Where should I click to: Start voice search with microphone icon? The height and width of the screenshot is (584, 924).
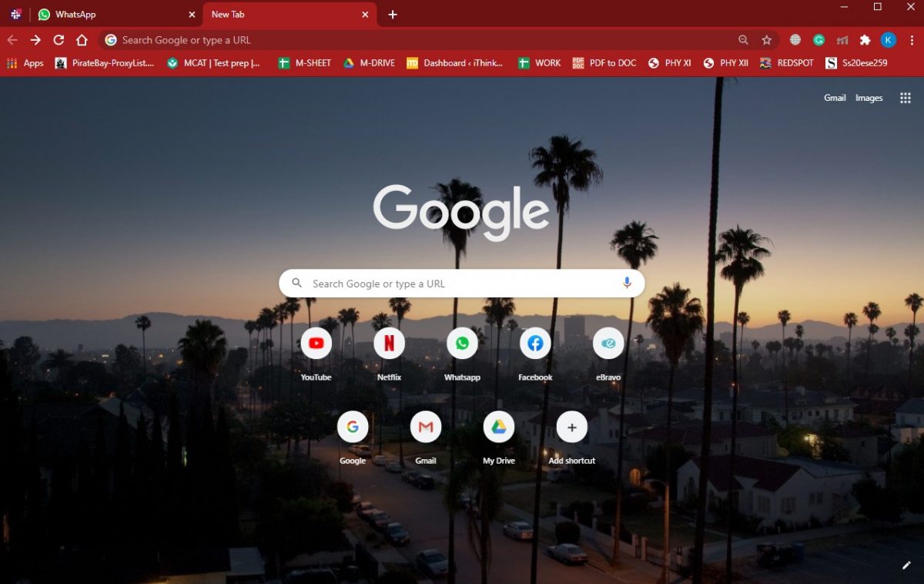click(x=627, y=284)
